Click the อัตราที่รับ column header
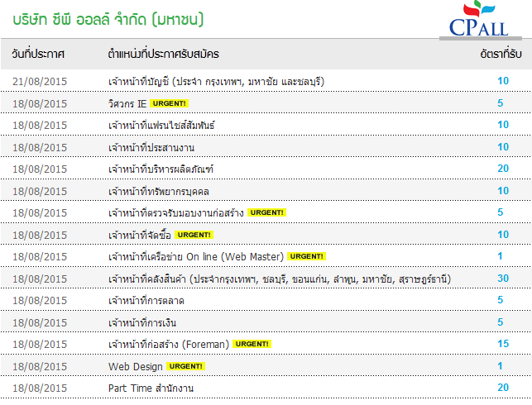This screenshot has width=532, height=405. [x=501, y=54]
